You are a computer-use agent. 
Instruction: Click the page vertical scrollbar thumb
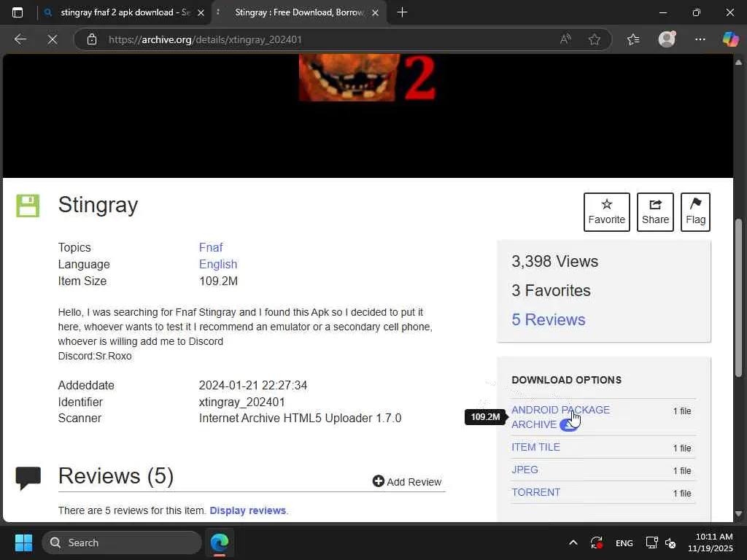(738, 297)
